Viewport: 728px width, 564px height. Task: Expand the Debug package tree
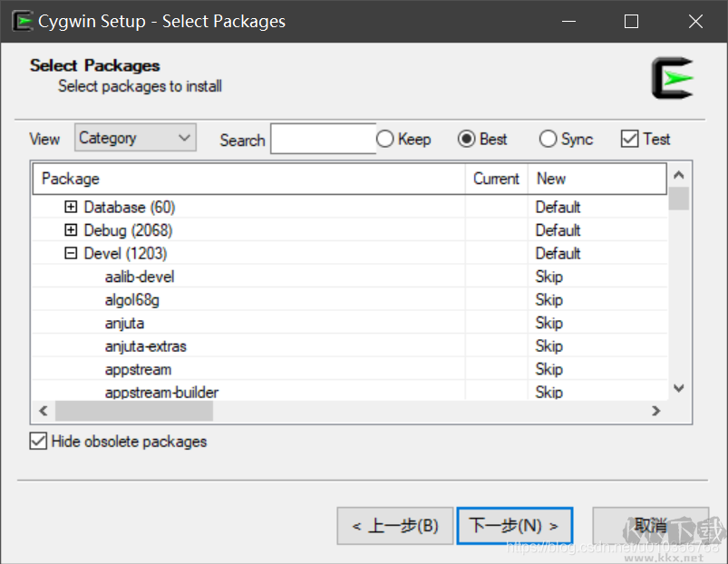point(72,229)
